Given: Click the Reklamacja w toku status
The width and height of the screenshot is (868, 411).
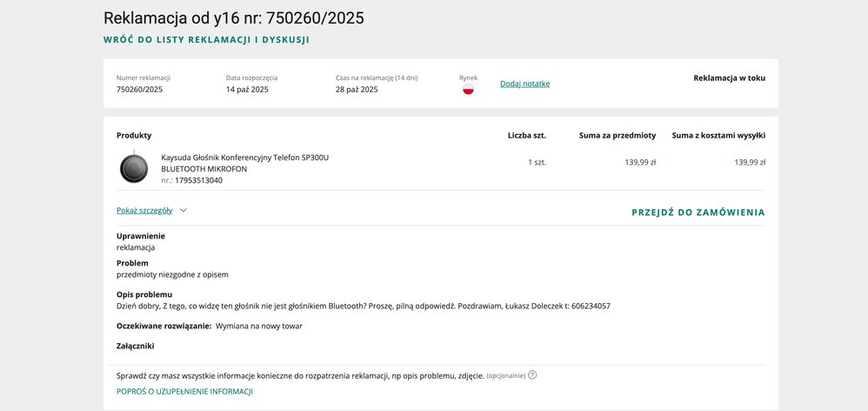Looking at the screenshot, I should [x=729, y=77].
